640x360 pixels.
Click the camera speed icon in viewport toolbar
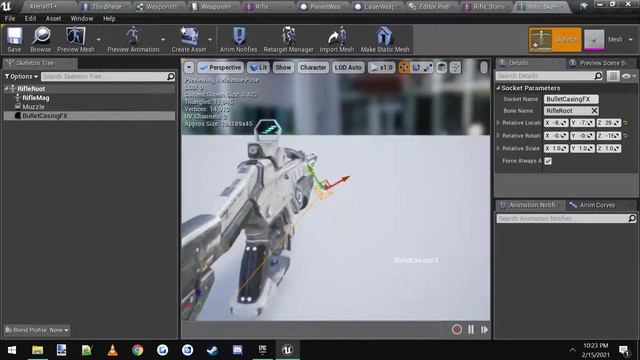tap(455, 68)
